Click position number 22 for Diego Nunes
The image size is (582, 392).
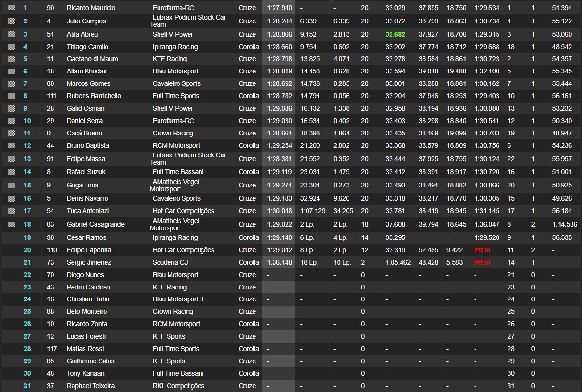tap(27, 275)
